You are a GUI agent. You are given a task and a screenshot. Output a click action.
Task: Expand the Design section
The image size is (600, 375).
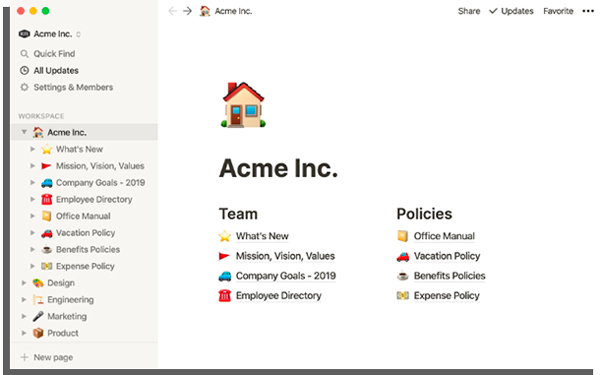tap(24, 283)
